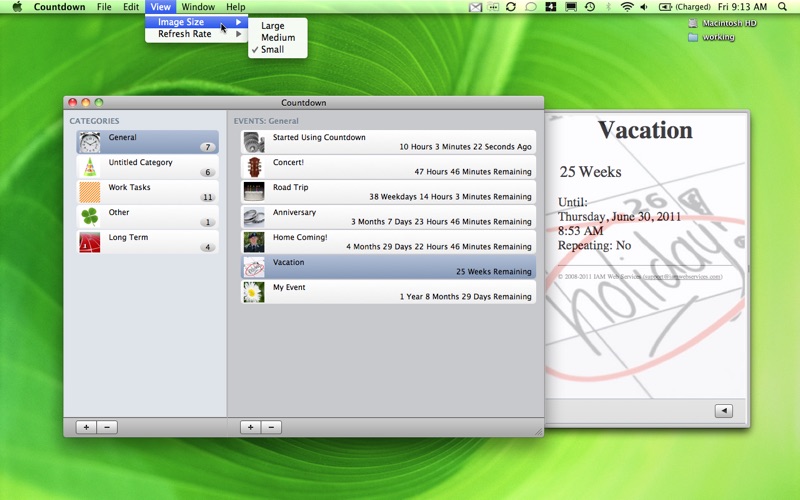The image size is (800, 500).
Task: Click the Fri 9:13 AM clock
Action: coord(742,7)
